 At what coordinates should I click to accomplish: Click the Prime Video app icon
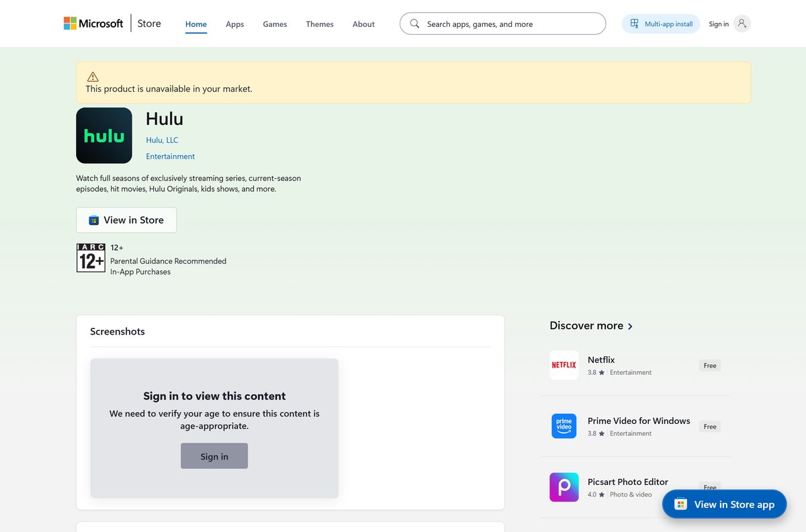pyautogui.click(x=564, y=427)
